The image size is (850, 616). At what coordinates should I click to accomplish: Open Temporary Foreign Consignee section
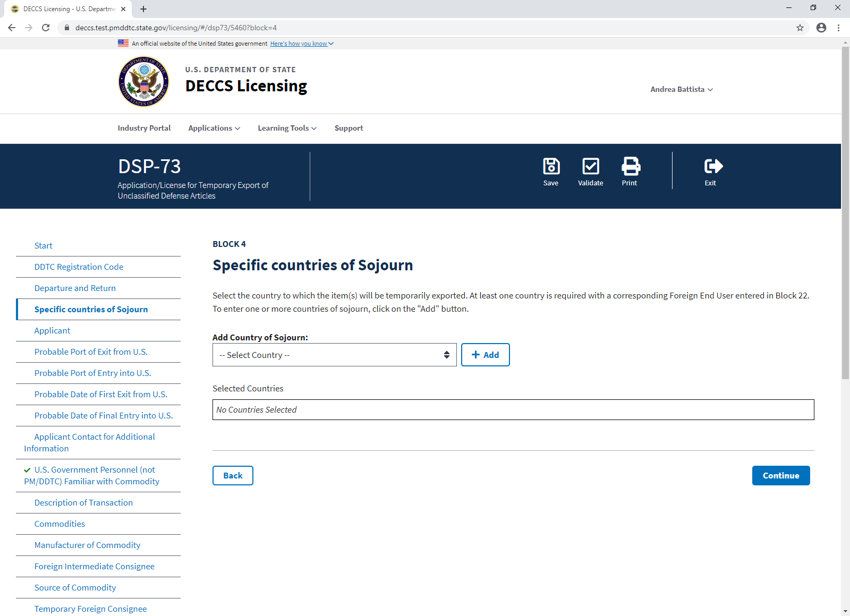pos(90,609)
